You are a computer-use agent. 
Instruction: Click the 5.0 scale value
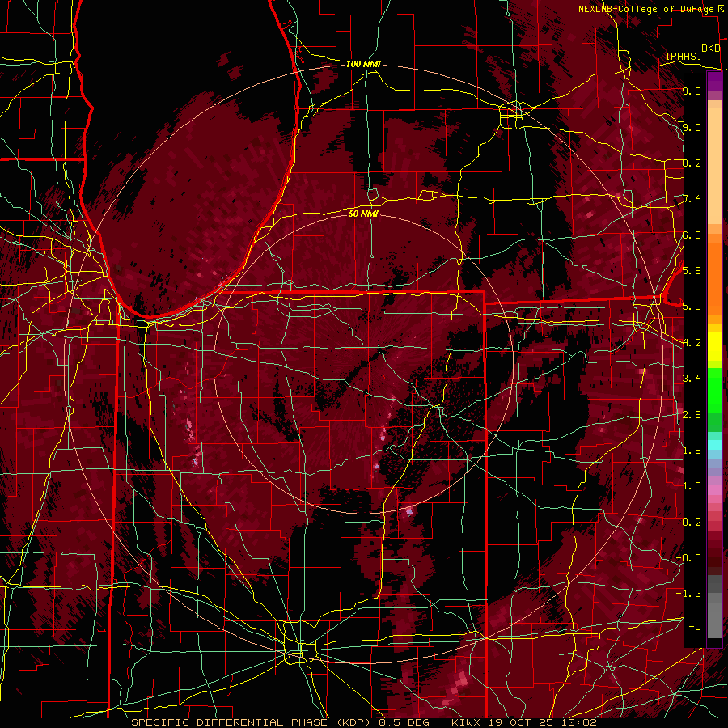tap(692, 307)
